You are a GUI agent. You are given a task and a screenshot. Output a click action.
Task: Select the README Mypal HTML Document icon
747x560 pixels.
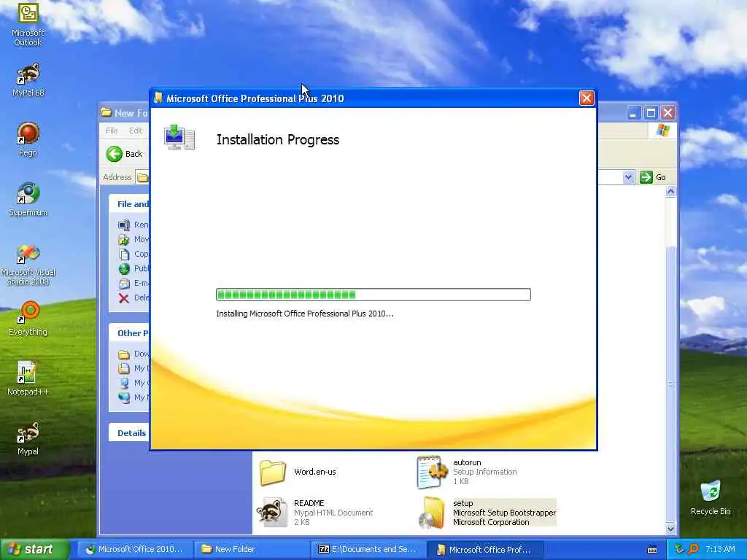tap(272, 512)
